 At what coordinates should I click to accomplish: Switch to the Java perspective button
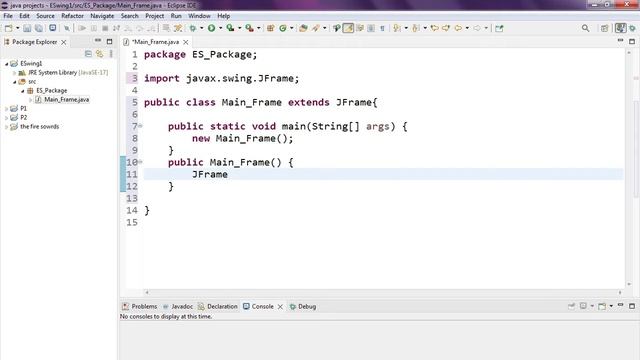click(x=620, y=28)
